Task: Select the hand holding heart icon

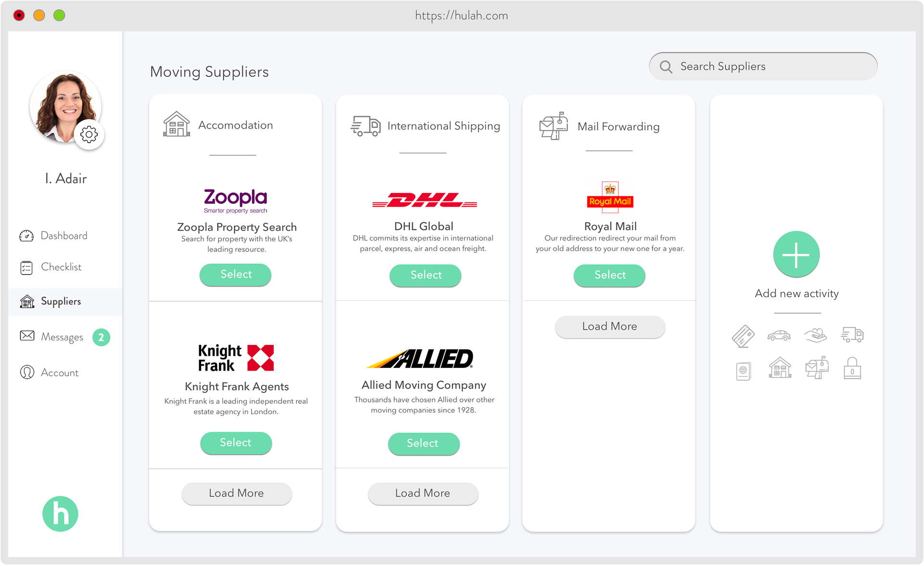Action: click(815, 335)
